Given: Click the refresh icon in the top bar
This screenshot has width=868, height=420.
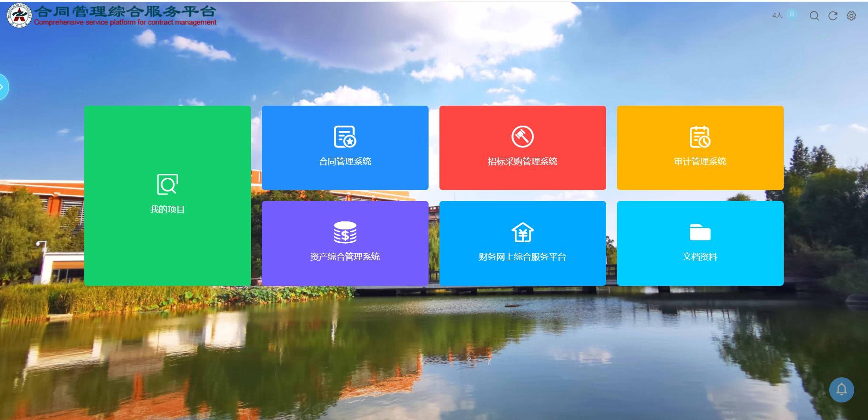Looking at the screenshot, I should click(x=832, y=16).
